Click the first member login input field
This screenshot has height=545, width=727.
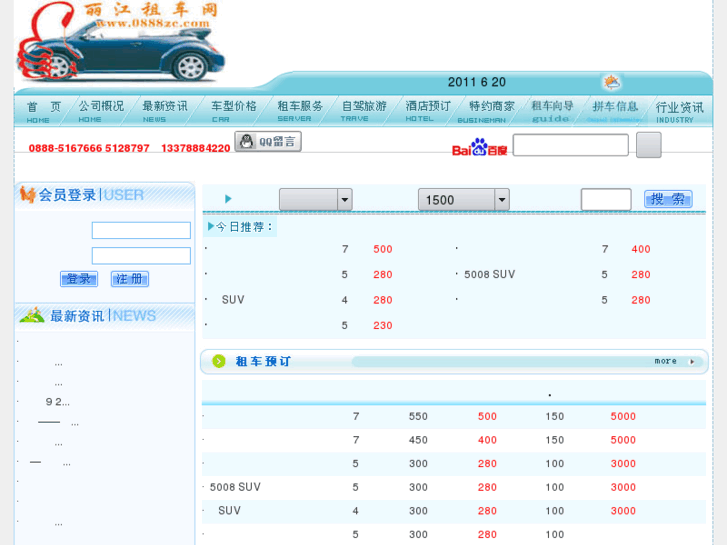141,230
